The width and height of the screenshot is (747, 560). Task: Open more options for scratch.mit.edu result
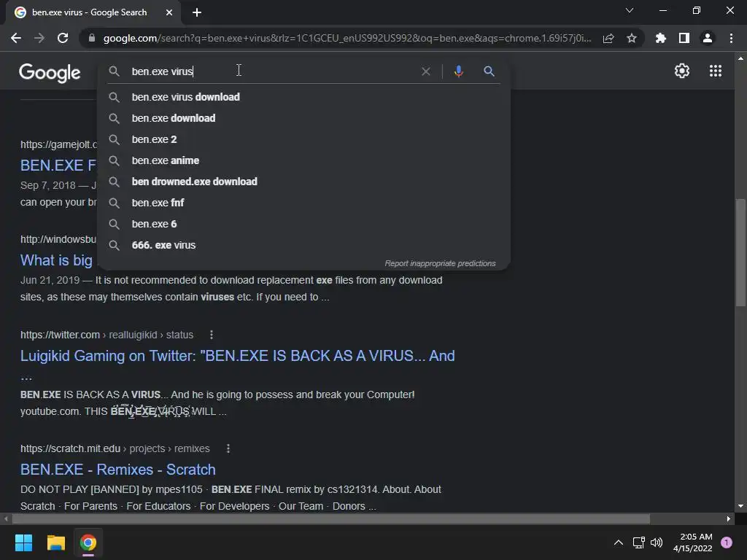coord(228,448)
